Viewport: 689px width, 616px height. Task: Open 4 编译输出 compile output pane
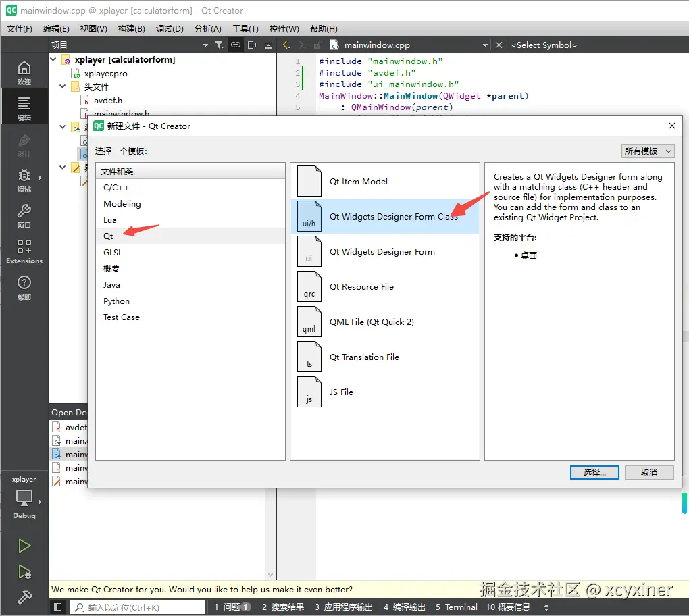404,607
